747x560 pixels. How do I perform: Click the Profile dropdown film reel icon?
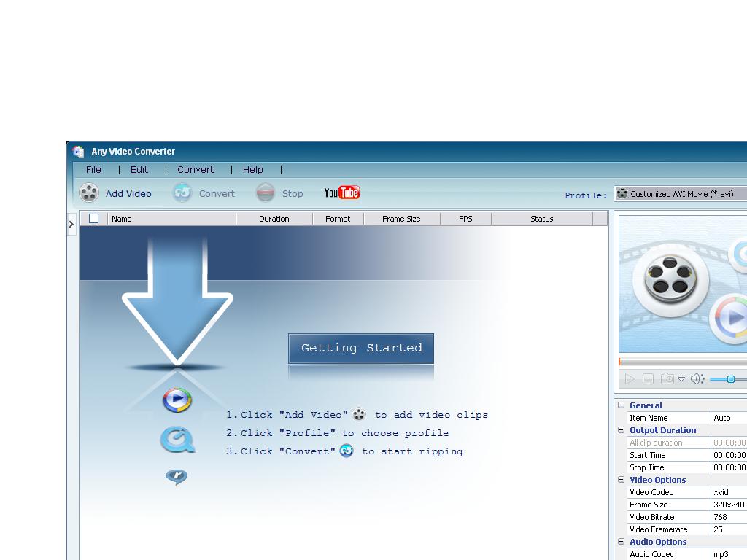[622, 194]
